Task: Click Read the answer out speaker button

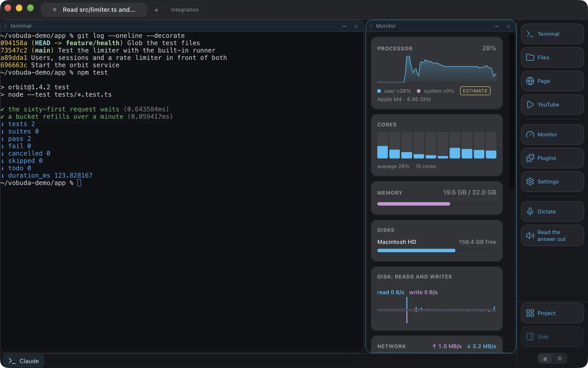Action: 552,236
